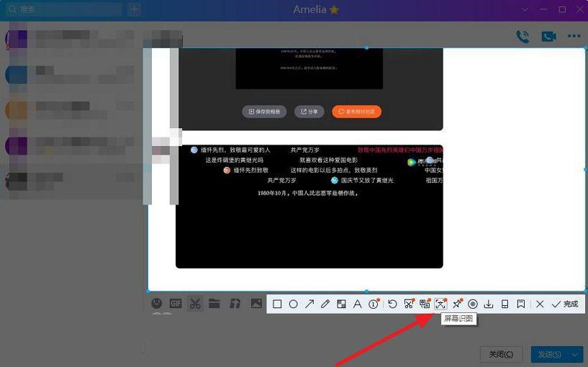This screenshot has width=588, height=367.
Task: Pick the arrow annotation tool
Action: (x=309, y=304)
